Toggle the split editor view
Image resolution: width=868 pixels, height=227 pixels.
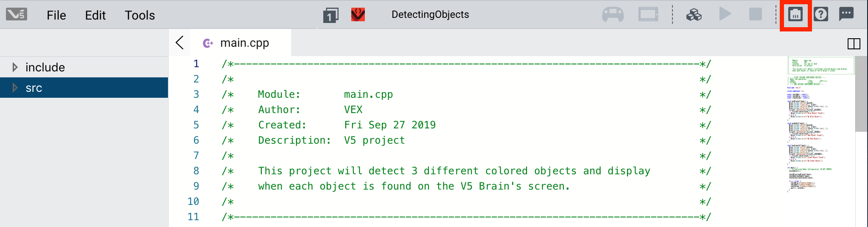[x=854, y=43]
